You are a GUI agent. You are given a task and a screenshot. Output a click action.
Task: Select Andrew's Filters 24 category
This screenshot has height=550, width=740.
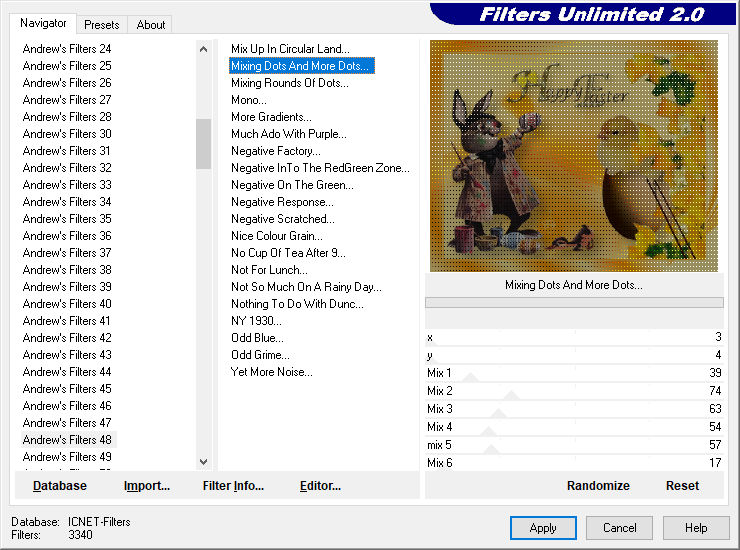point(67,49)
